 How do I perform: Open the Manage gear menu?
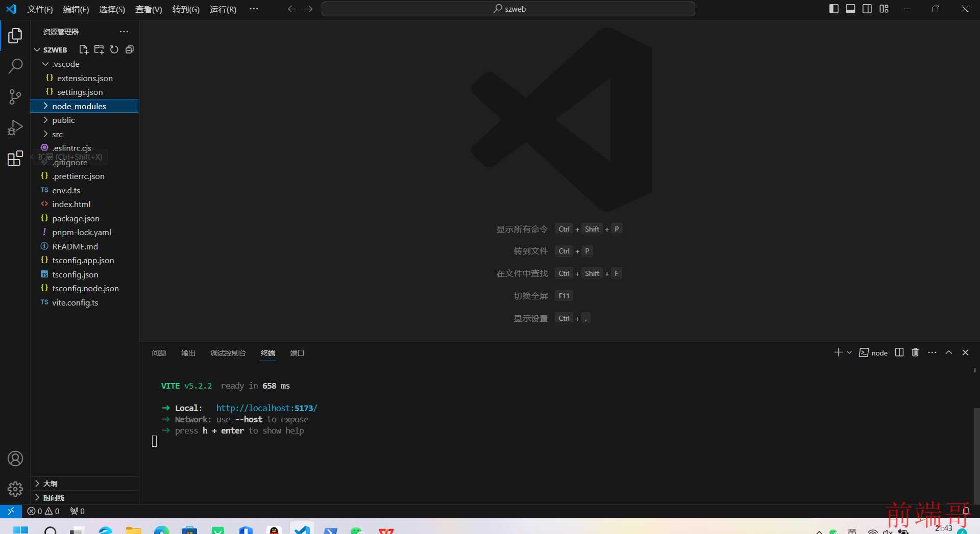15,489
